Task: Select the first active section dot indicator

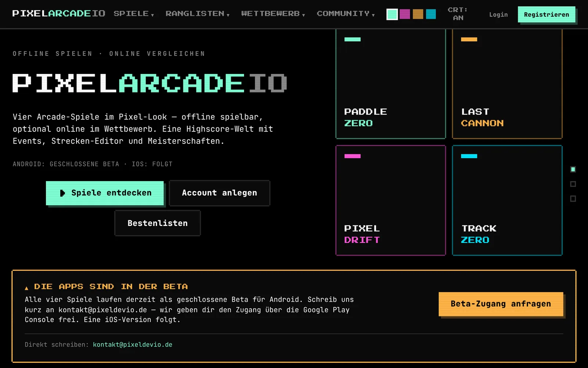Action: pyautogui.click(x=573, y=169)
